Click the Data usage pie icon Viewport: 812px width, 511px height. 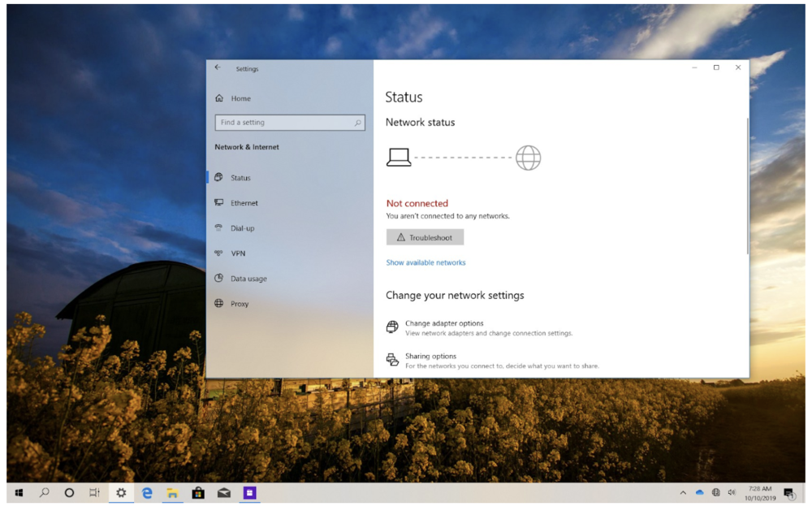coord(219,278)
